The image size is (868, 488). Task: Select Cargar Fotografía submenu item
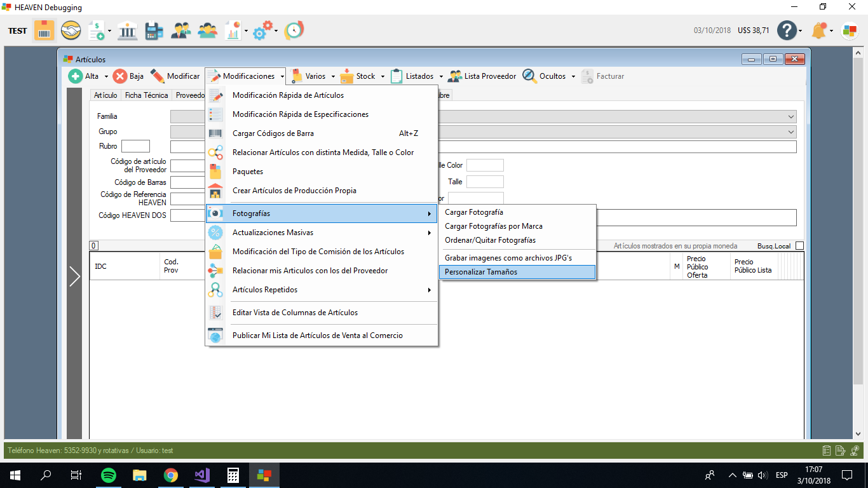[x=517, y=212]
